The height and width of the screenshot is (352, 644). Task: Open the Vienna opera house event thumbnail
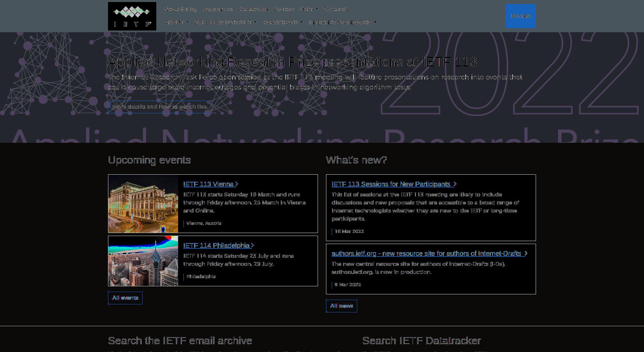coord(143,203)
